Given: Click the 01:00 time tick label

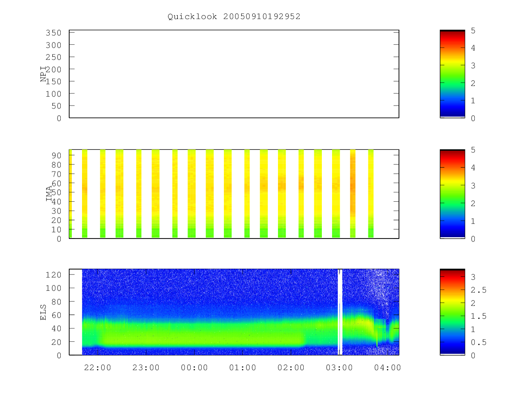Looking at the screenshot, I should 243,368.
